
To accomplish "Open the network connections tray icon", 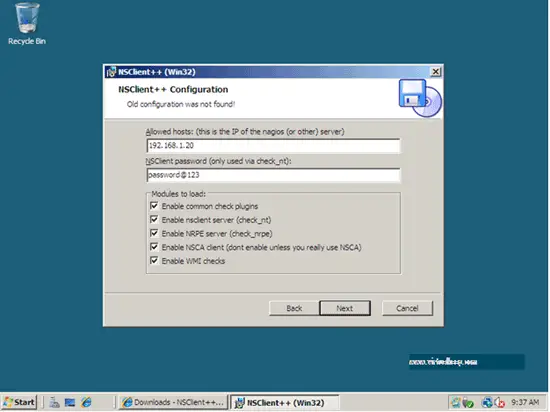I will tap(487, 402).
